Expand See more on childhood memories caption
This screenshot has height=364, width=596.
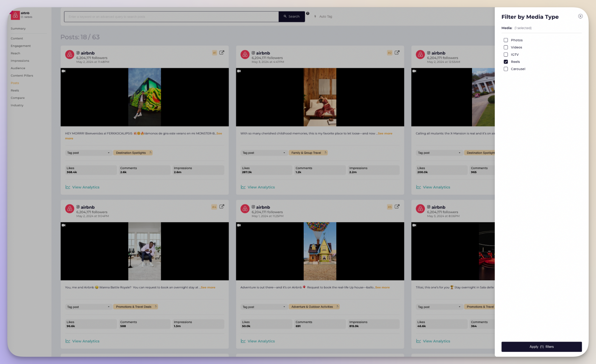tap(385, 133)
